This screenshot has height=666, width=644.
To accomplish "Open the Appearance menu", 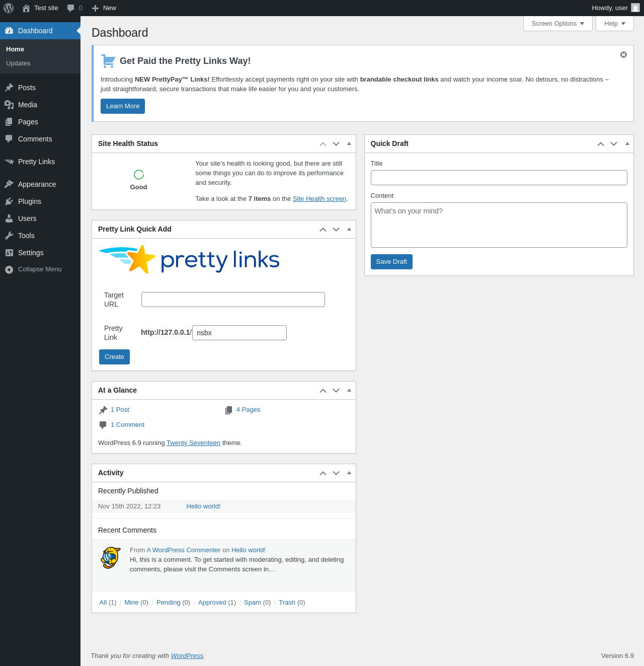I will tap(37, 184).
